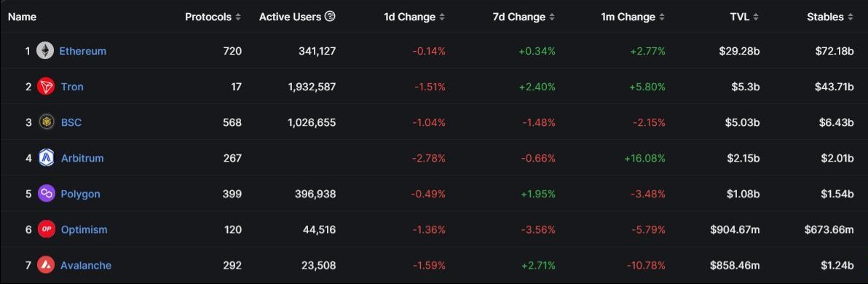Open the Tron chain link
The width and height of the screenshot is (868, 284).
coord(72,87)
